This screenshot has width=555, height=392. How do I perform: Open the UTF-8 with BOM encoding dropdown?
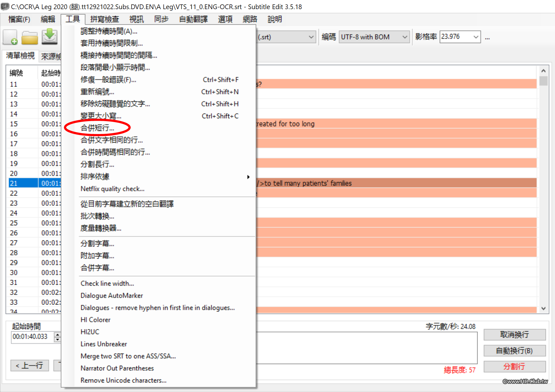374,37
